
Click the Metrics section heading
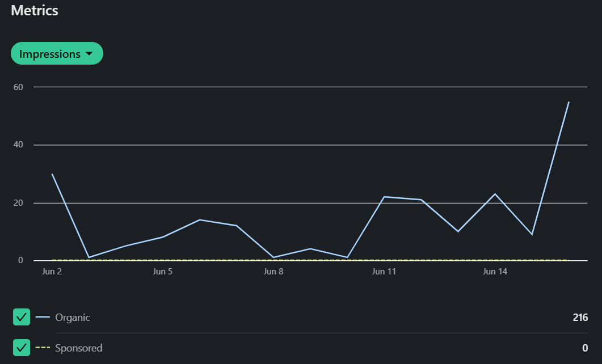click(35, 10)
